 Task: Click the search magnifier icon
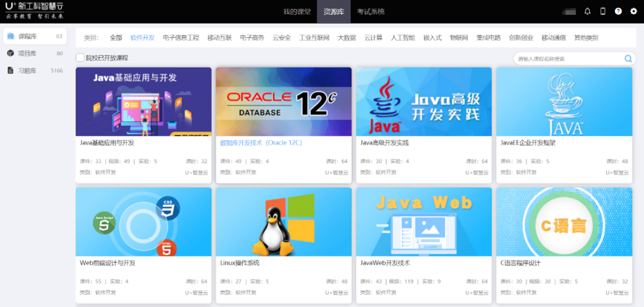[628, 59]
